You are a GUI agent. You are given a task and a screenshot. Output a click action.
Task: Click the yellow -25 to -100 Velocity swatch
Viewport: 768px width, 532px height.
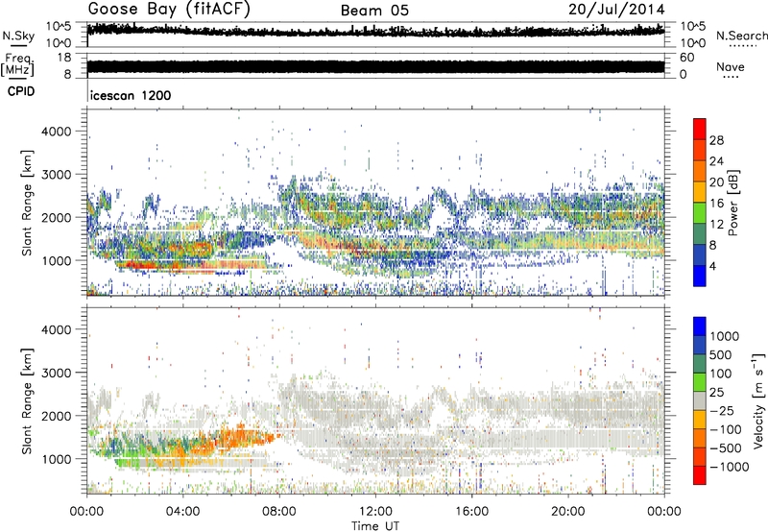click(700, 420)
